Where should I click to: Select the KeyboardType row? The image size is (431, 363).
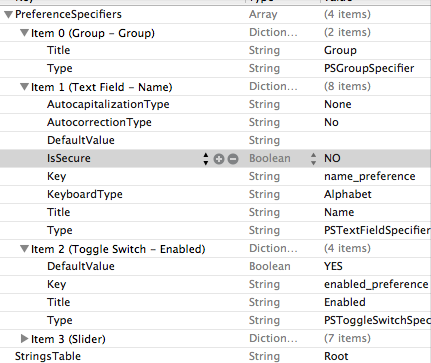[x=215, y=194]
